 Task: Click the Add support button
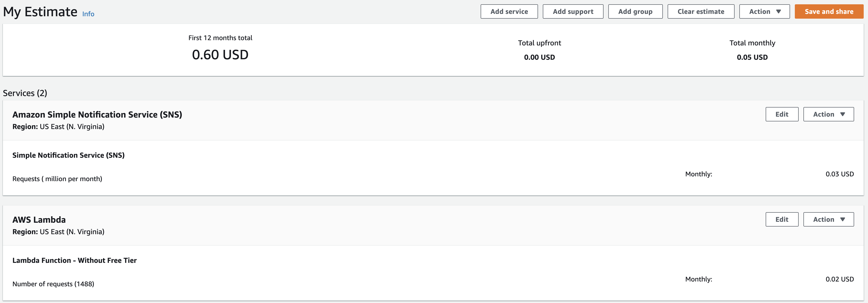coord(573,11)
